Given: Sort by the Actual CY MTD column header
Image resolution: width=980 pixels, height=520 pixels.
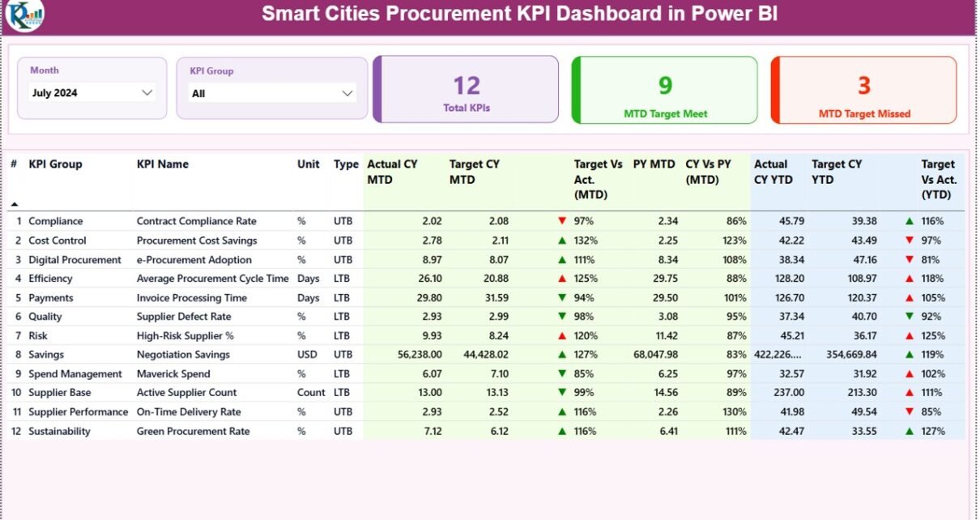Looking at the screenshot, I should point(392,172).
